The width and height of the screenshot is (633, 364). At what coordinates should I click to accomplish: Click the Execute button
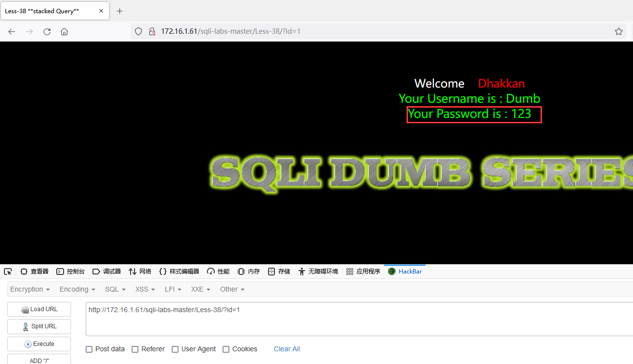(39, 344)
